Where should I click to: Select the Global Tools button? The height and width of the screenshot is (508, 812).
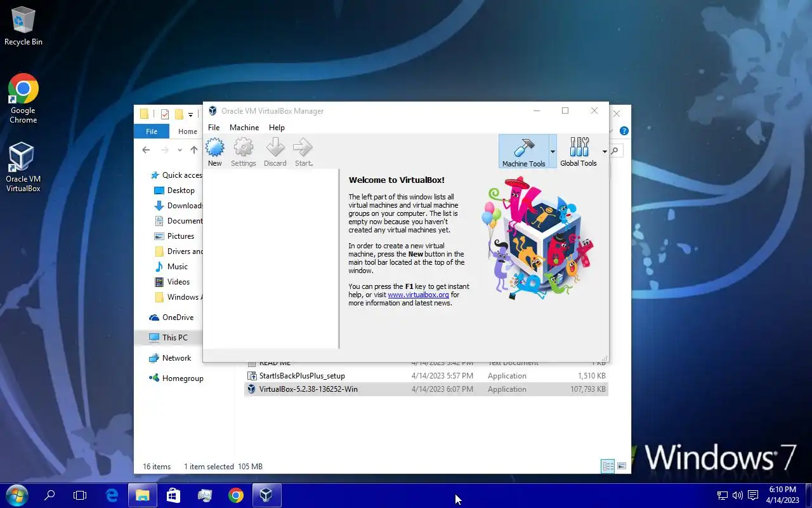click(579, 151)
